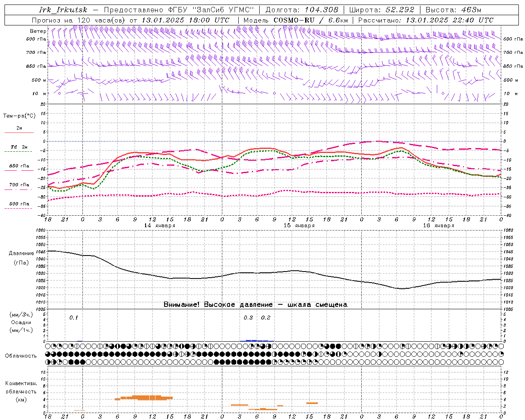Screen dimensions: 525x420
Task: Click the Высота: 463м value
Action: click(x=453, y=10)
